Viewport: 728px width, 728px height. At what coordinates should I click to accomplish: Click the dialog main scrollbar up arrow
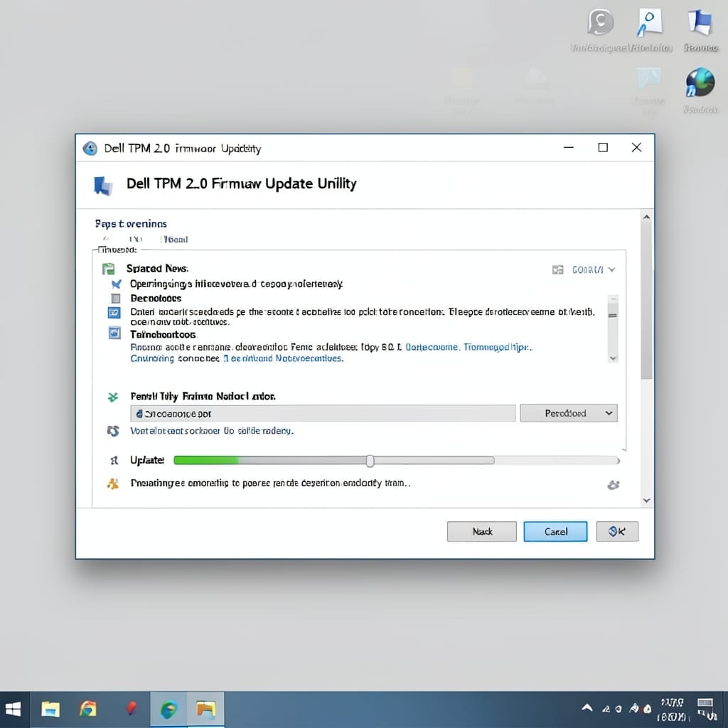(x=646, y=217)
